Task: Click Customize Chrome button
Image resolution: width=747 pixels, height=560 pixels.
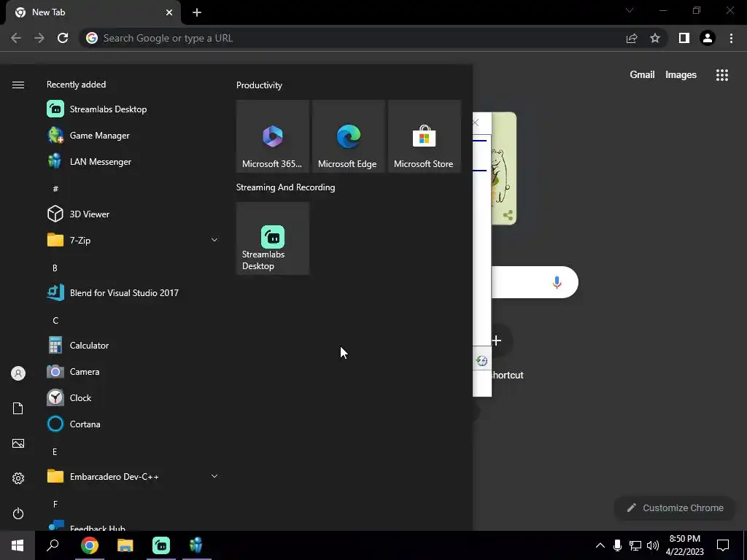Action: (676, 507)
